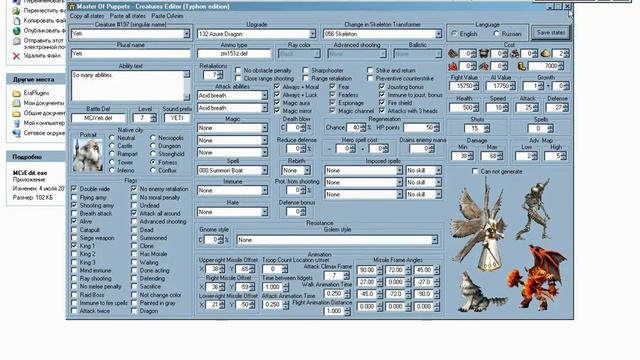Click the email envelope icon in Explorer
The image size is (640, 360).
click(x=16, y=42)
